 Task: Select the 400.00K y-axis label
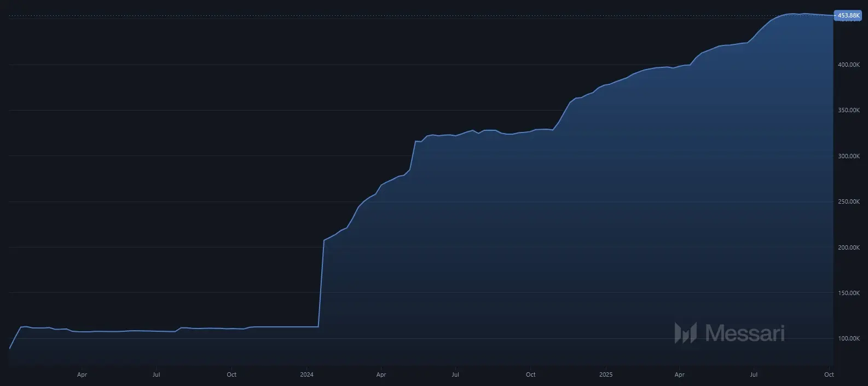pos(849,65)
